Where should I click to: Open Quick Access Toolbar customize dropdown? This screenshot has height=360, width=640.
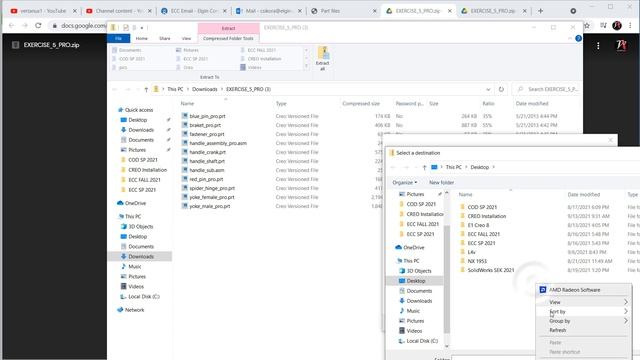(x=142, y=28)
